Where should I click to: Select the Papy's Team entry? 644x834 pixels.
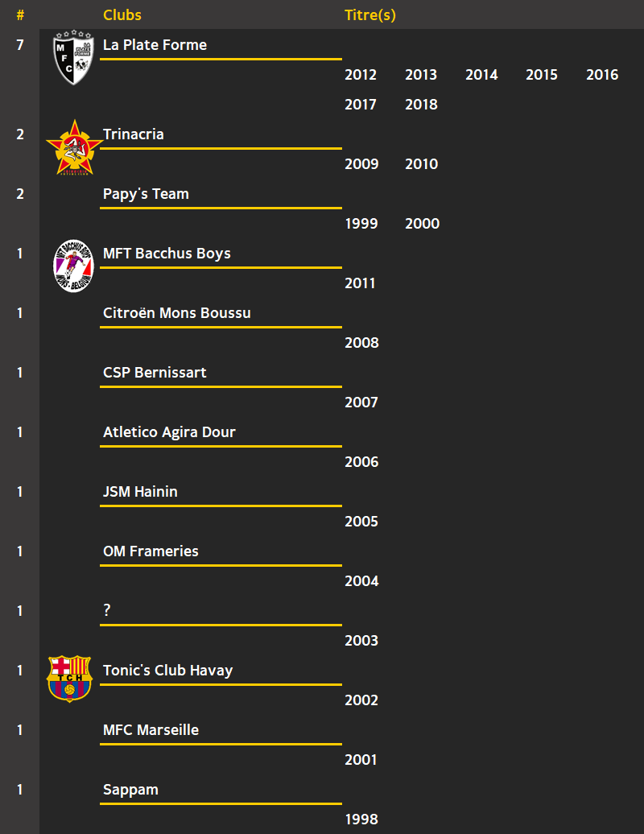coord(146,193)
